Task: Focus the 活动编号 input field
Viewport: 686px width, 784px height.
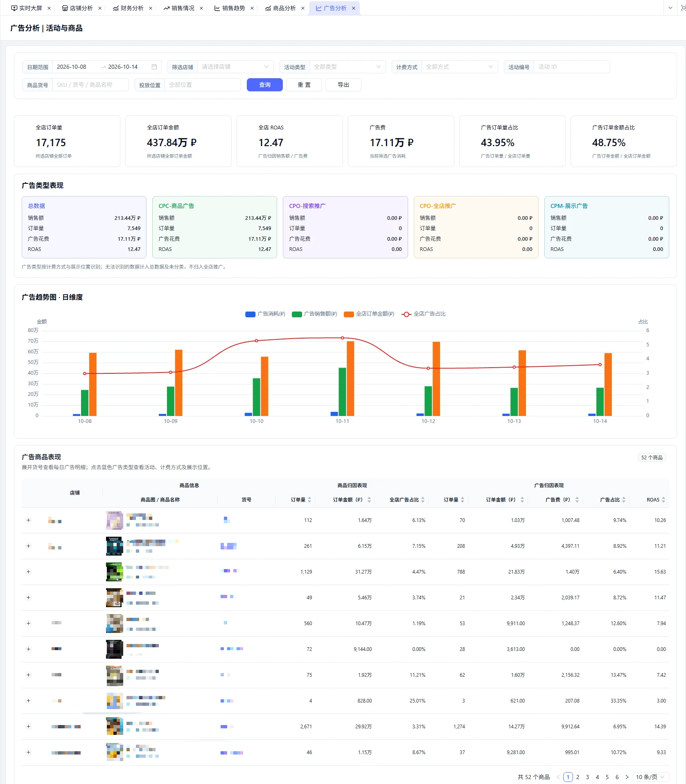Action: [572, 67]
